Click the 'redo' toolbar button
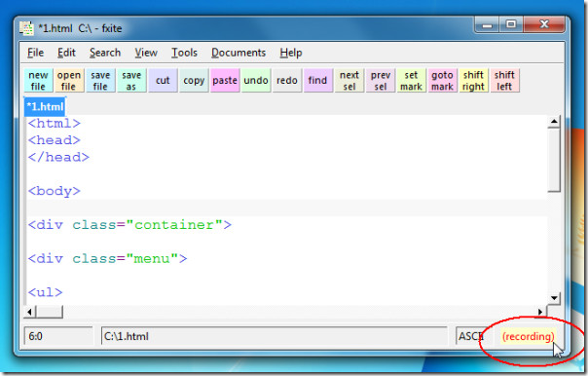Image resolution: width=588 pixels, height=376 pixels. 287,81
